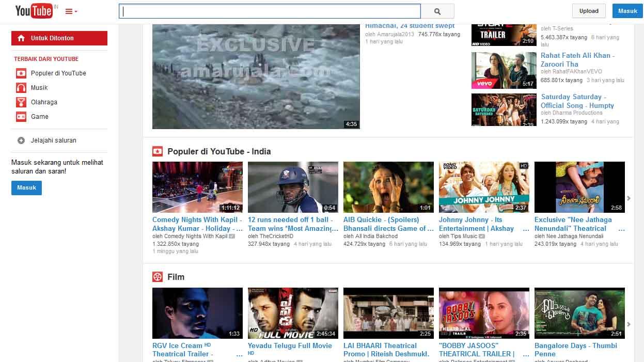Click the blue Masuk button in header

click(x=627, y=11)
